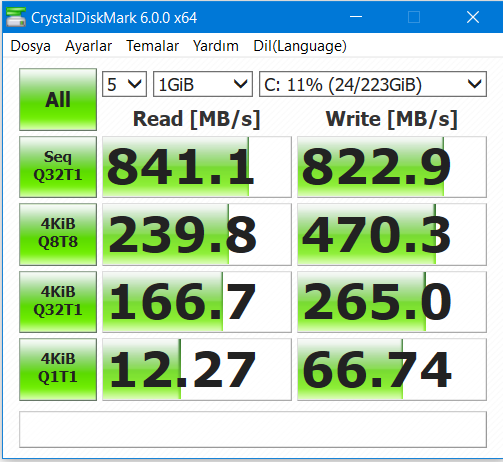Open the 1GiB test size dropdown
This screenshot has width=503, height=462.
203,84
